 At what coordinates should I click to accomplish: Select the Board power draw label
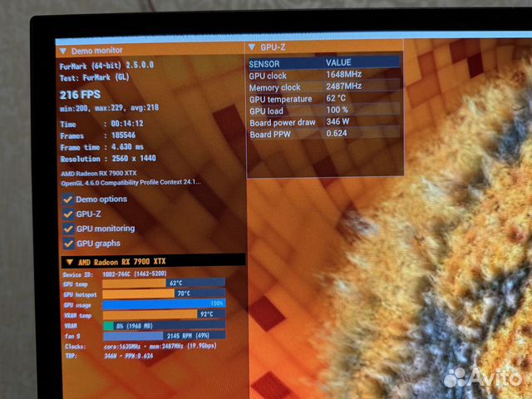point(283,123)
